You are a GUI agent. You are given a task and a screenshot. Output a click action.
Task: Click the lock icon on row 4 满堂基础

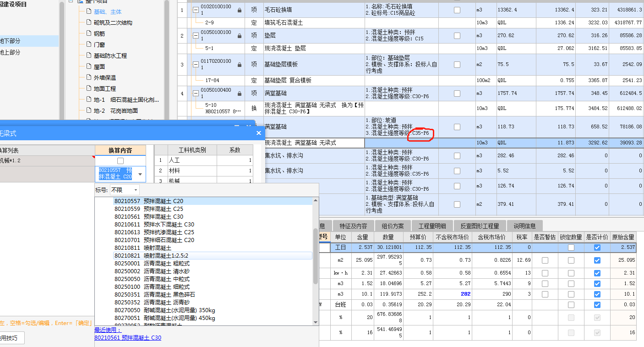239,94
